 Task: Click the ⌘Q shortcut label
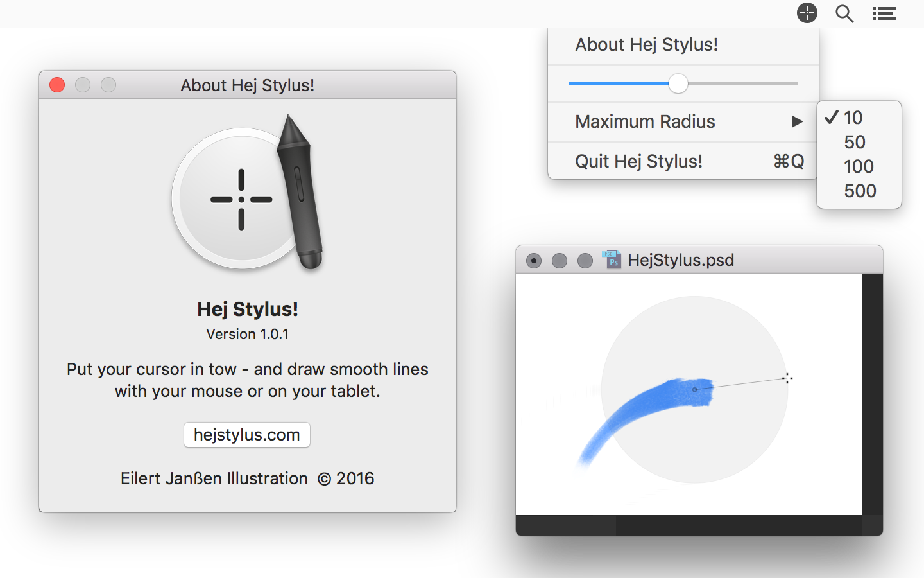pos(789,161)
